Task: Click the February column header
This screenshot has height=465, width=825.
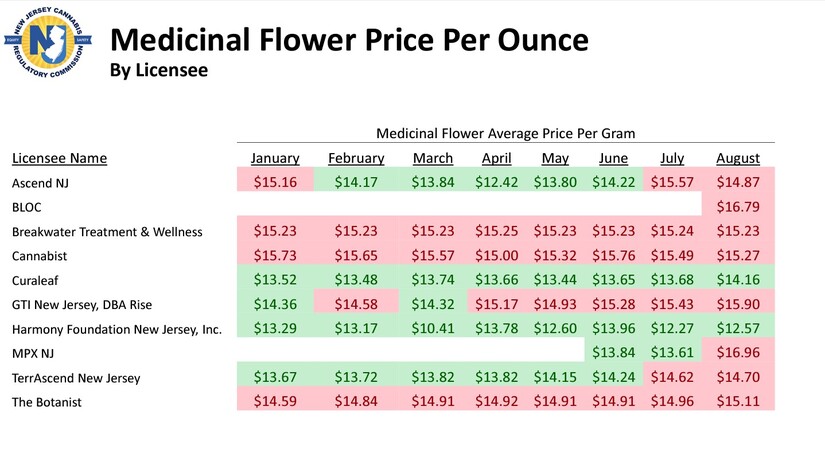Action: pyautogui.click(x=356, y=158)
